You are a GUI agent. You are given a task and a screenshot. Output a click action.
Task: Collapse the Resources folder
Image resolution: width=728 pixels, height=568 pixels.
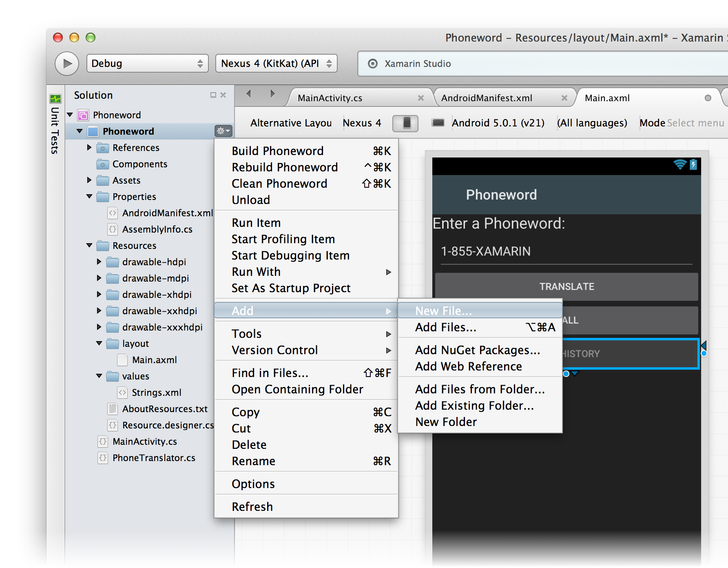(89, 245)
